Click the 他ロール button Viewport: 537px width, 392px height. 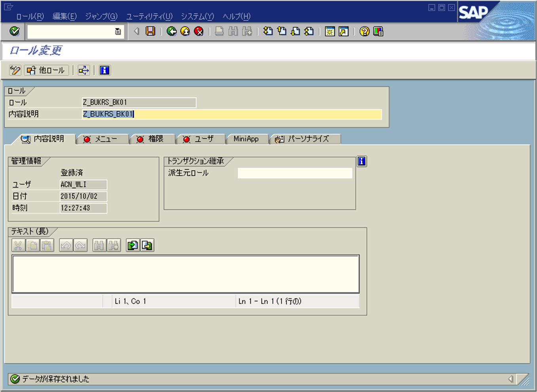[46, 70]
